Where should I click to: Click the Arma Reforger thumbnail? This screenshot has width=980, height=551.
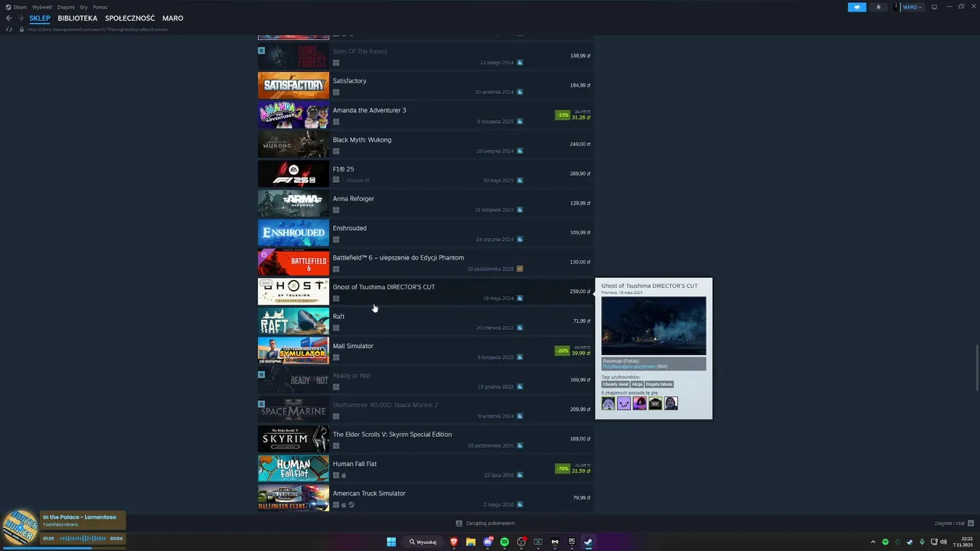click(x=293, y=204)
